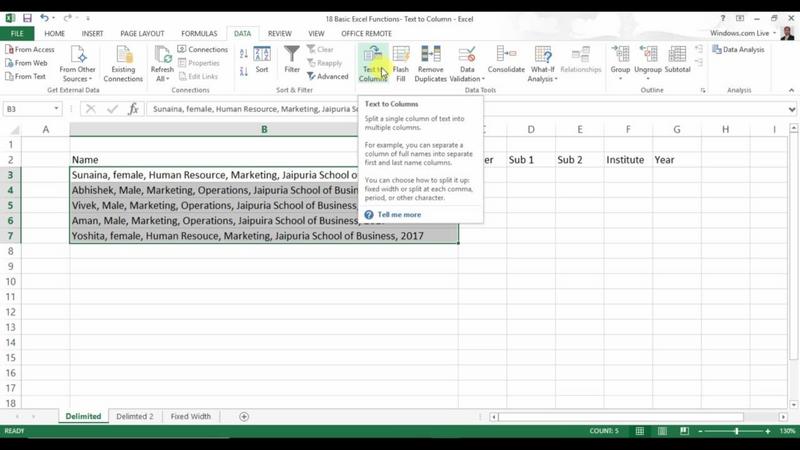Add a new sheet with plus button
The width and height of the screenshot is (800, 450).
244,417
